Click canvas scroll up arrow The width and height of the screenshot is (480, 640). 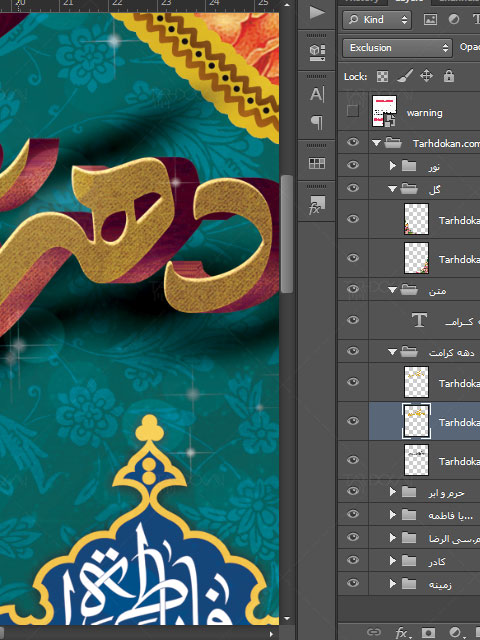pos(287,5)
